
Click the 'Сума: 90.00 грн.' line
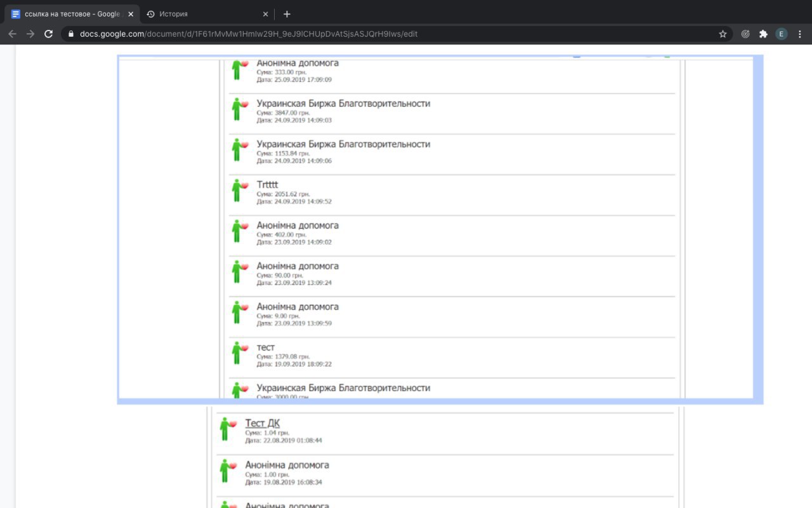pos(280,276)
